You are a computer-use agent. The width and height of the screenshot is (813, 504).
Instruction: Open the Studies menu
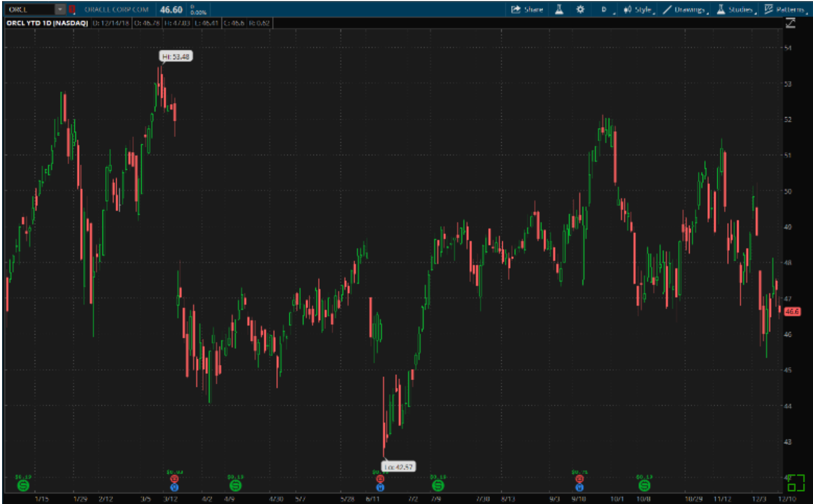pyautogui.click(x=736, y=9)
